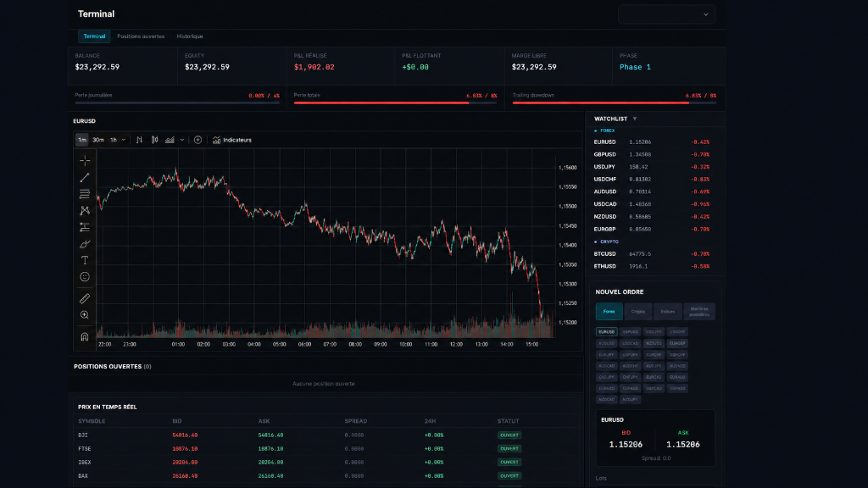
Task: Collapse the CRYPTO group in watchlist
Action: coord(606,241)
